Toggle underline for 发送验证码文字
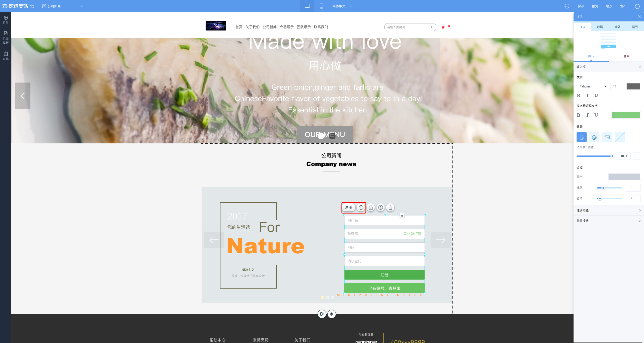644x343 pixels. coord(596,115)
